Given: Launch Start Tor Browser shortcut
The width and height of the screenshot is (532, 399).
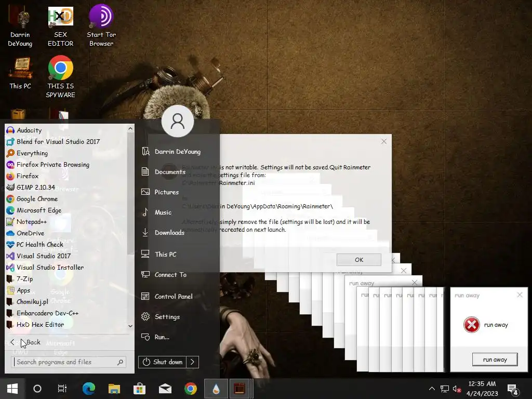Looking at the screenshot, I should tap(101, 26).
